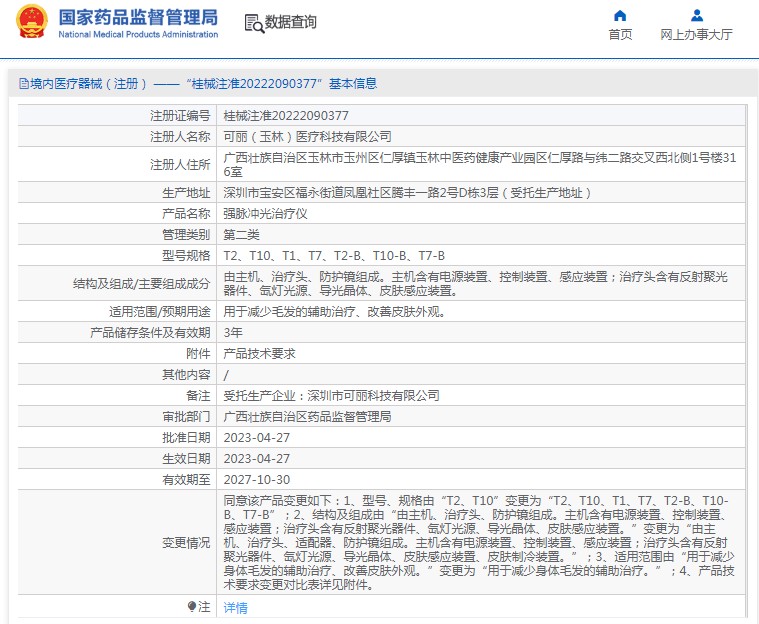Click the 产品名称 row label
759x624 pixels.
click(186, 213)
